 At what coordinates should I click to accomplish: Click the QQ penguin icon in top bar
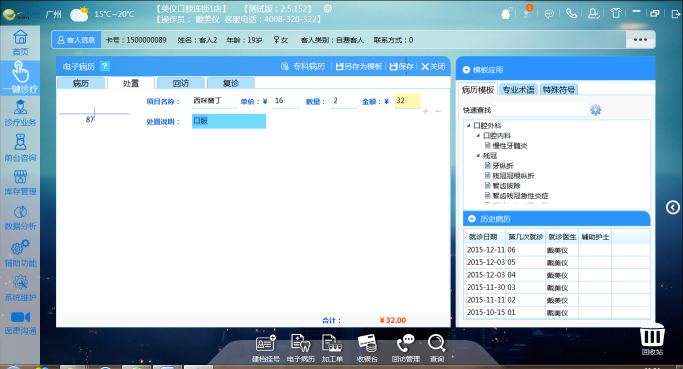506,14
